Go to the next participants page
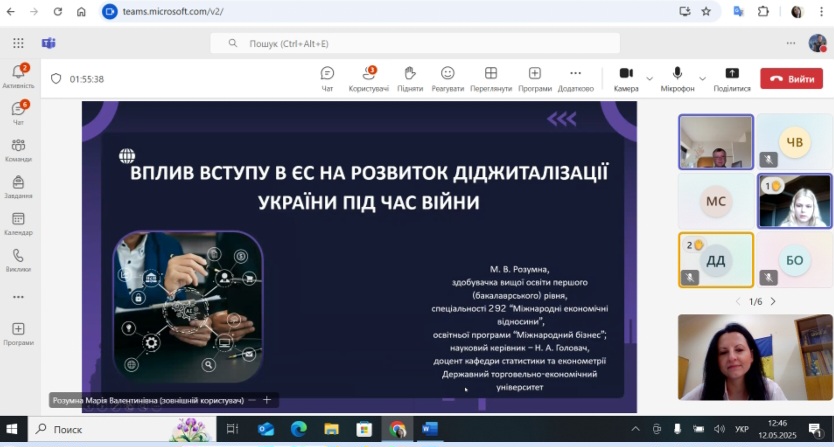 point(772,301)
